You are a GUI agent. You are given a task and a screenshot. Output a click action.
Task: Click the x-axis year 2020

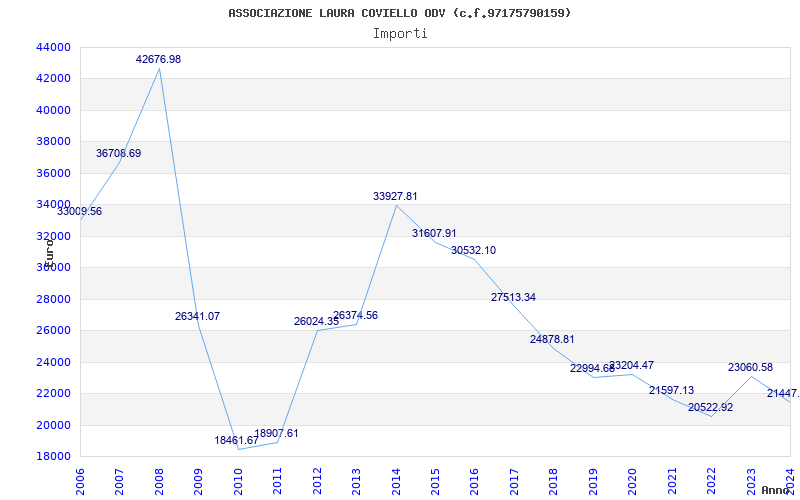633,482
